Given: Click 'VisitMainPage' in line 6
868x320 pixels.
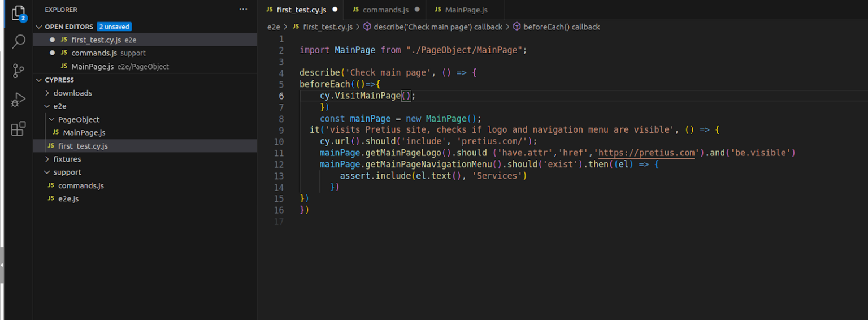Looking at the screenshot, I should [368, 96].
